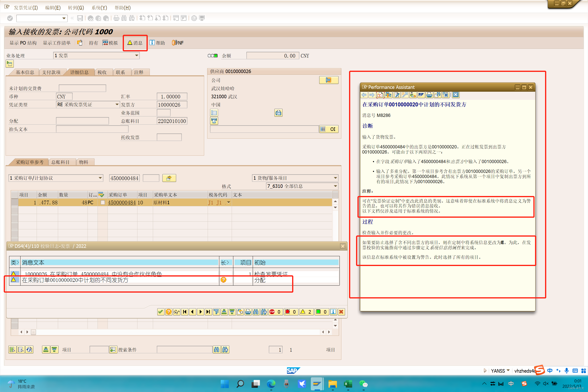This screenshot has width=588, height=392.
Task: Click the 模拟 simulate button
Action: [x=110, y=43]
